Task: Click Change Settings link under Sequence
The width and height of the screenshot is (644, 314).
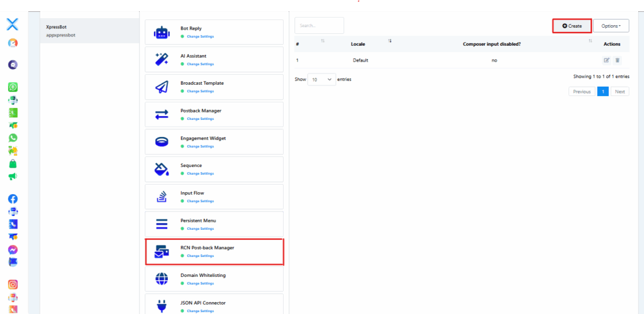Action: point(200,173)
